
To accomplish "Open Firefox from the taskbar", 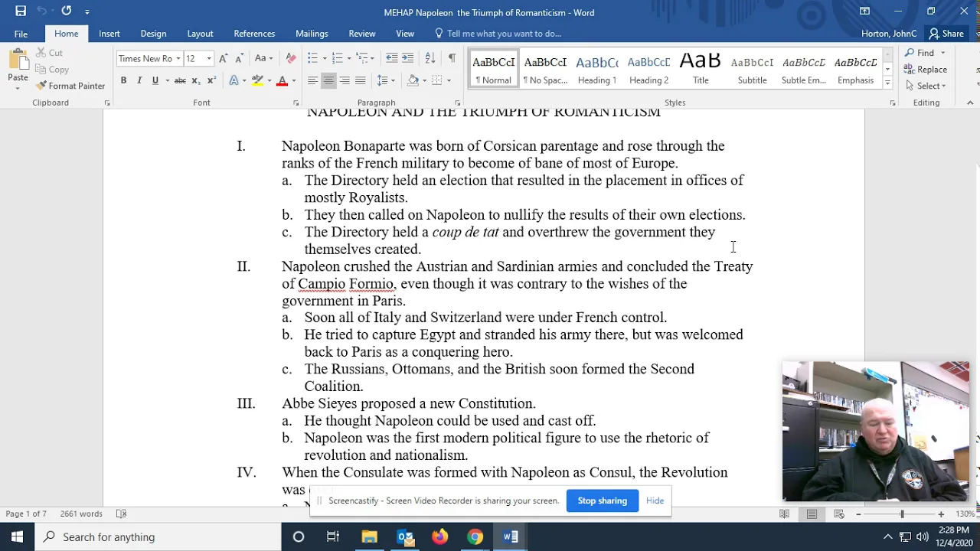I will click(439, 537).
